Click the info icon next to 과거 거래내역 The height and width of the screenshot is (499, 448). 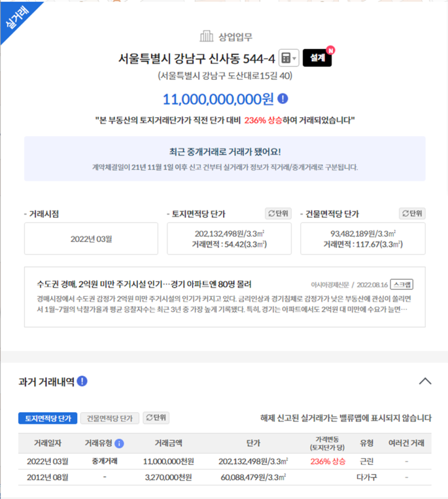click(x=82, y=381)
